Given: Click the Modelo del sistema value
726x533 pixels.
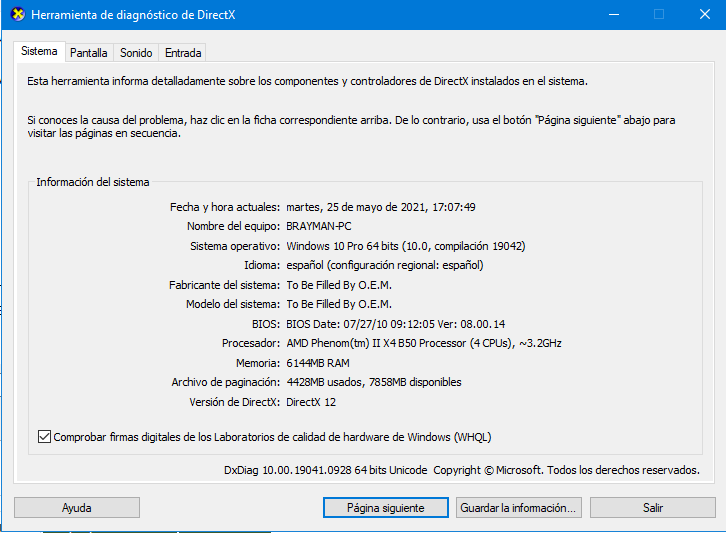Looking at the screenshot, I should click(x=339, y=304).
